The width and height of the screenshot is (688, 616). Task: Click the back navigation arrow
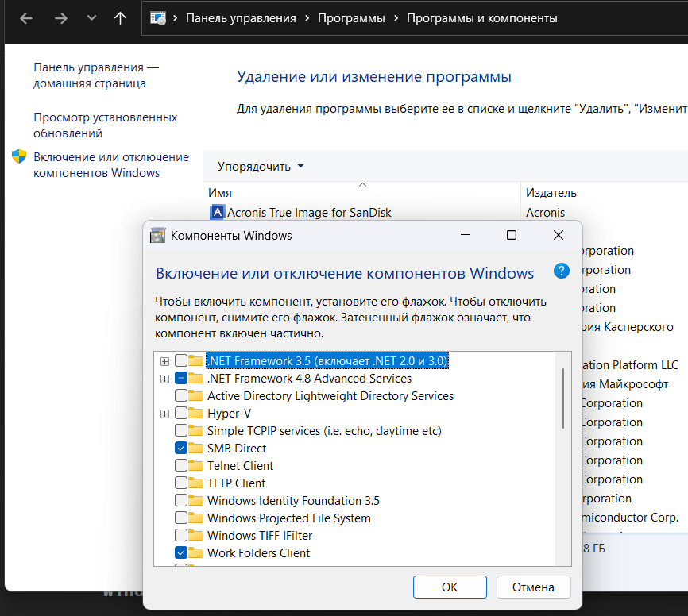[x=26, y=18]
